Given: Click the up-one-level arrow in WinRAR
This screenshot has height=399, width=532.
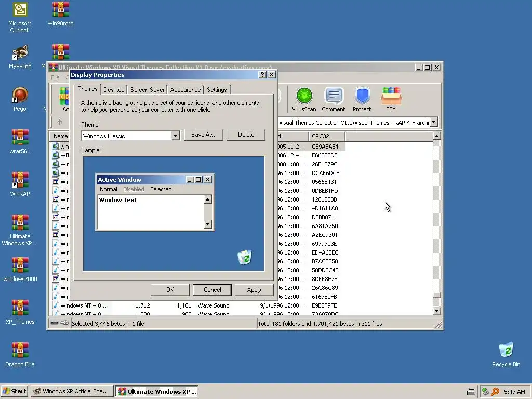Looking at the screenshot, I should [x=60, y=122].
